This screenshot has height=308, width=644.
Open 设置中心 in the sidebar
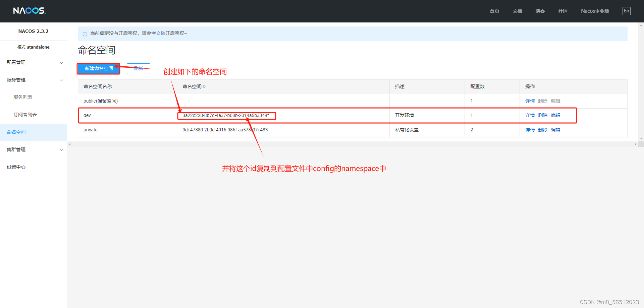tap(16, 167)
